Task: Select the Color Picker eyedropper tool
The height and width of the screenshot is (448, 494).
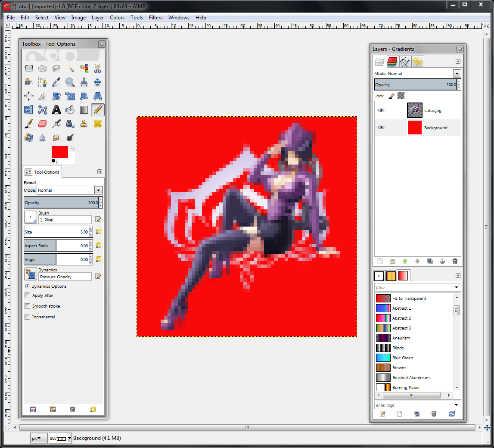Action: 56,82
